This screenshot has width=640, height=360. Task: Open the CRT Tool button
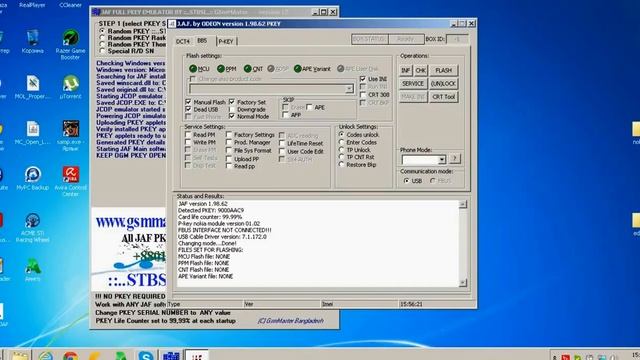[x=444, y=97]
